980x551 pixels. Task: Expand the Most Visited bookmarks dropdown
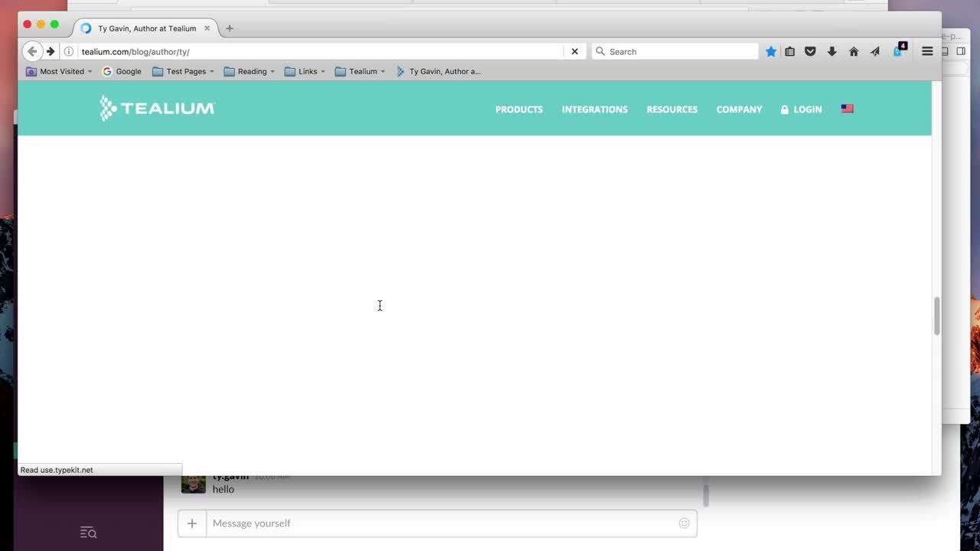59,71
